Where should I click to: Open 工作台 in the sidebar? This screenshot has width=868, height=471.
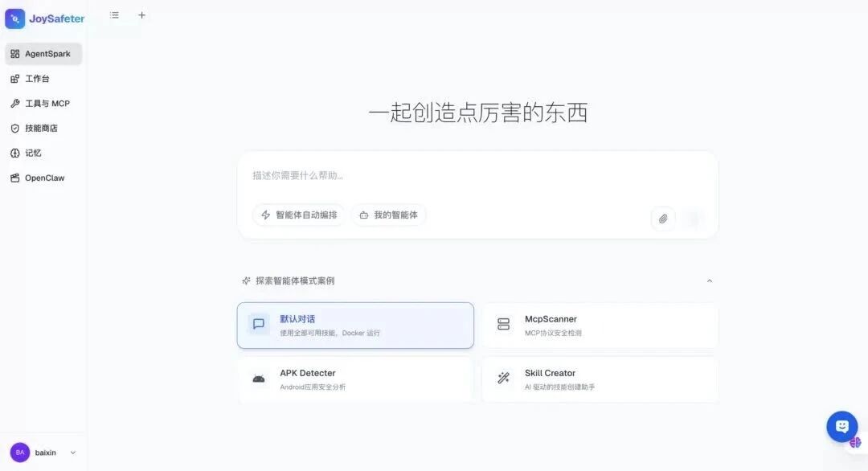point(43,79)
